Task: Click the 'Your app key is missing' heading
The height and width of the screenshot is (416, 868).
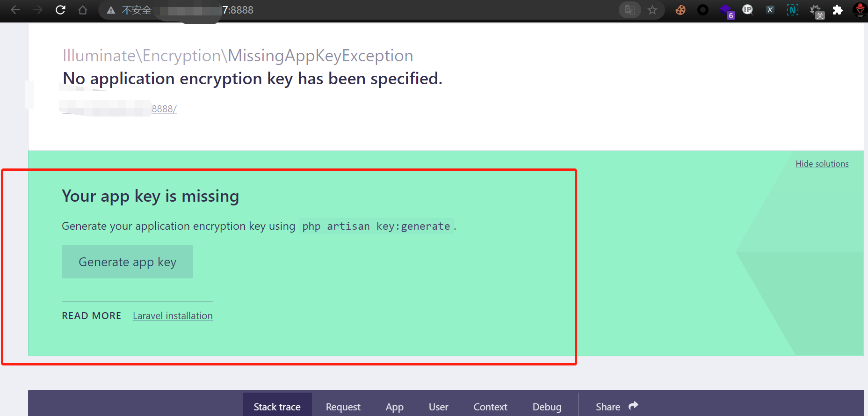Action: coord(150,196)
